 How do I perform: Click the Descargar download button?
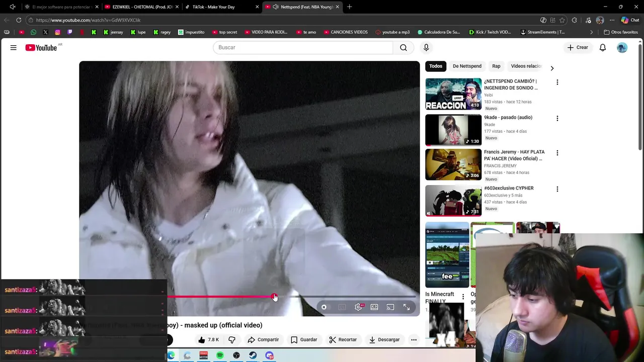point(384,340)
